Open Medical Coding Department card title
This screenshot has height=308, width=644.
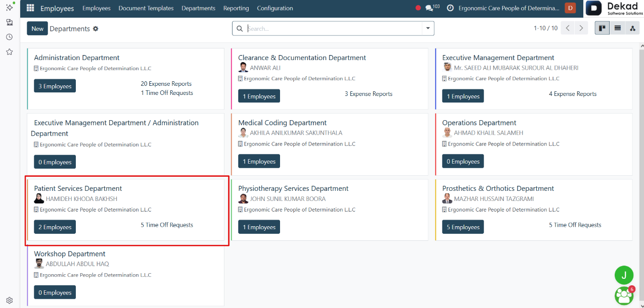pos(283,123)
